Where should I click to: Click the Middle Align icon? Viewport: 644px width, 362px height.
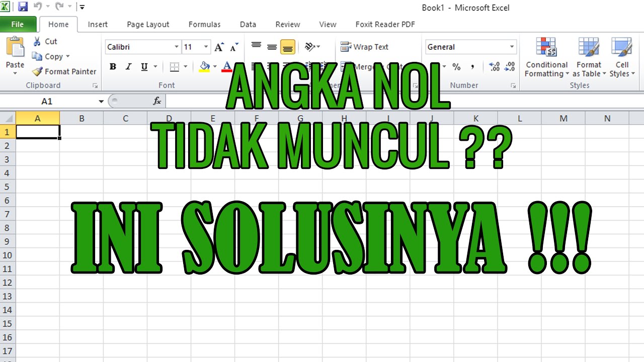point(272,47)
